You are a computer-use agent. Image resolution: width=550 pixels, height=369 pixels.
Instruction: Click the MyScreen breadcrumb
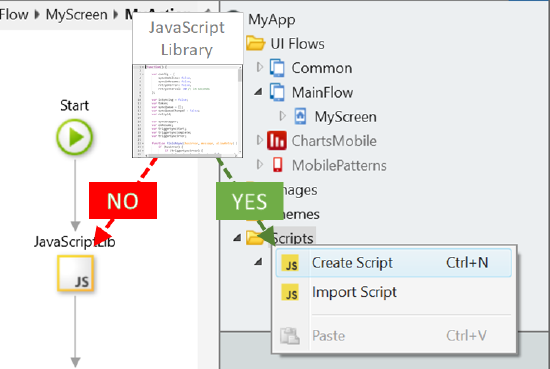click(x=76, y=15)
